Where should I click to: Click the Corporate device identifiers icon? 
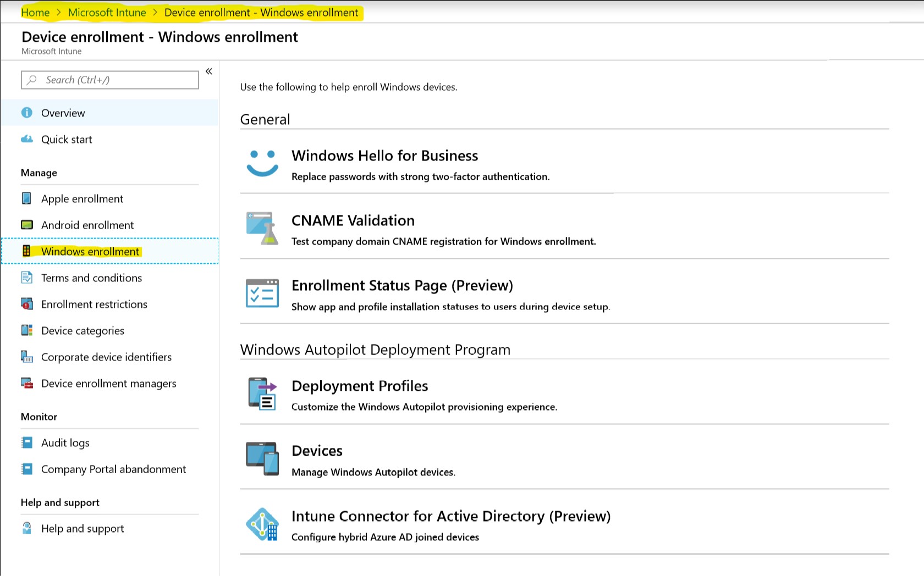click(26, 357)
